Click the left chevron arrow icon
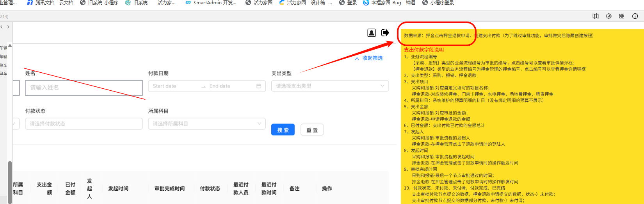This screenshot has width=644, height=204. coord(2,27)
